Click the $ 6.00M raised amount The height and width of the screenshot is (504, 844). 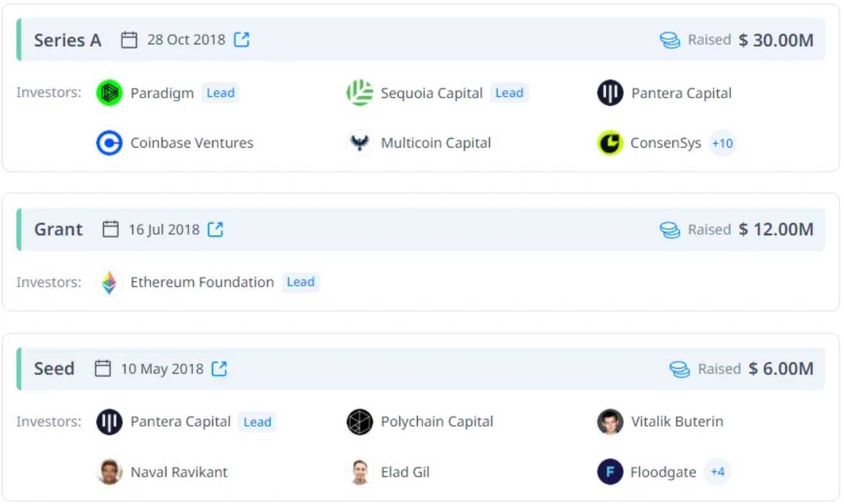(x=781, y=368)
